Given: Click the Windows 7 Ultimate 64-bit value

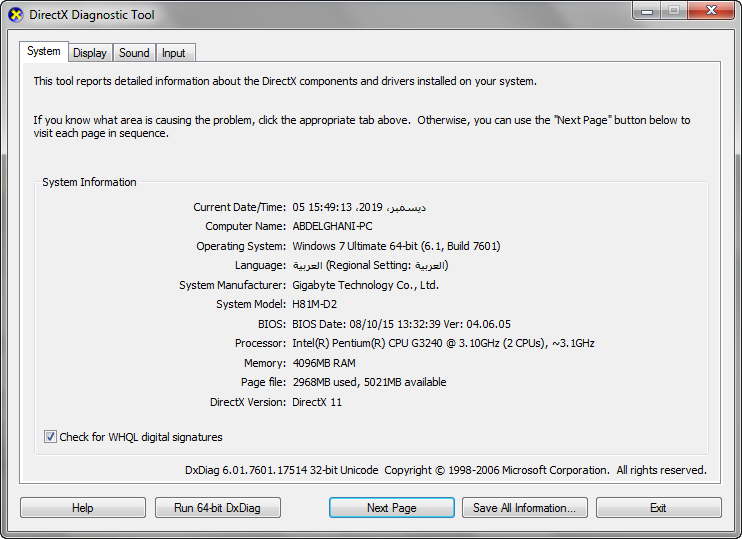Looking at the screenshot, I should point(396,246).
